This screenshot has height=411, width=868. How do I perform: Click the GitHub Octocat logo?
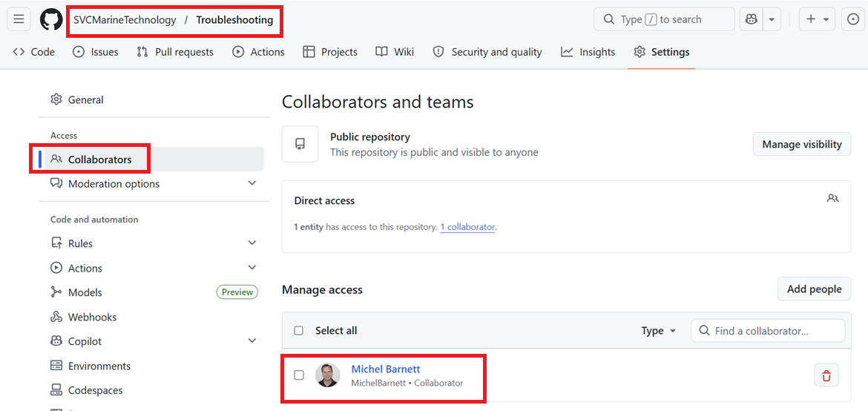point(51,19)
